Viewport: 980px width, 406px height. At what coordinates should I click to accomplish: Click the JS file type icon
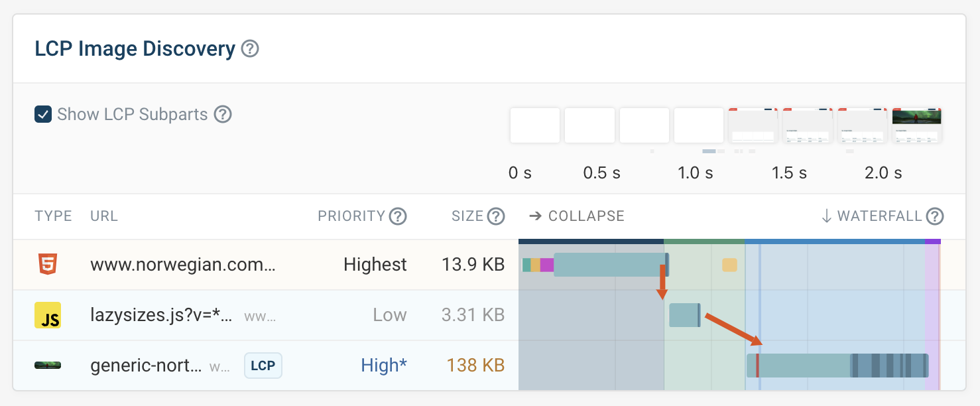click(48, 315)
